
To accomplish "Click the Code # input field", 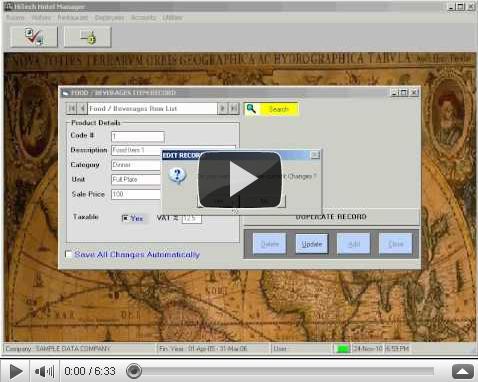I will tap(138, 136).
